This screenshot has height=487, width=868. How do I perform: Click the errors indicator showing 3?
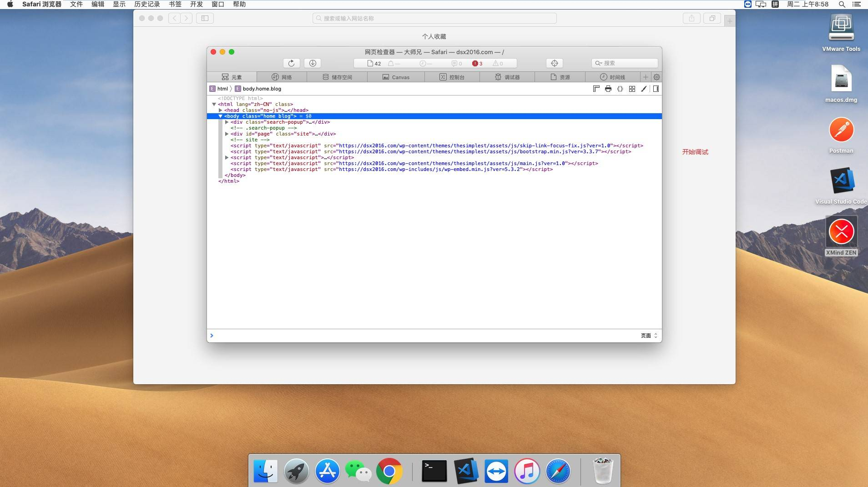[477, 64]
